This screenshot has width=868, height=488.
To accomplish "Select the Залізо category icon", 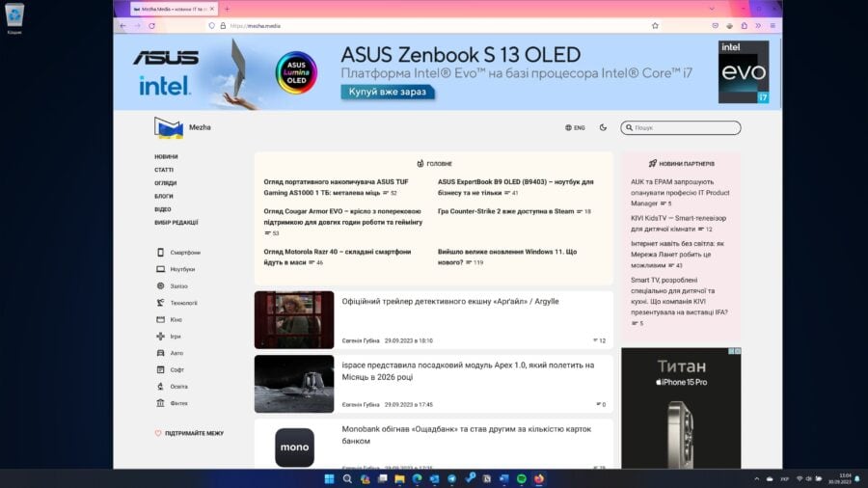I will [x=160, y=286].
